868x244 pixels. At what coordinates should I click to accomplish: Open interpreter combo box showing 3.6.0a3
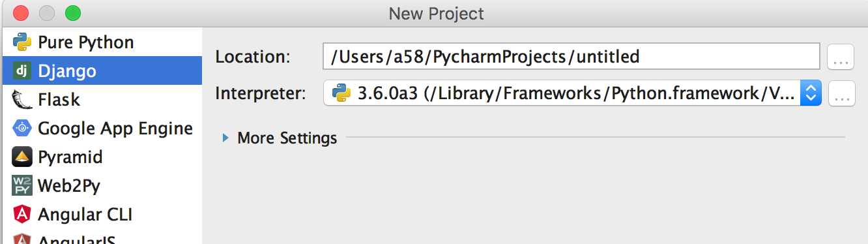click(x=572, y=93)
